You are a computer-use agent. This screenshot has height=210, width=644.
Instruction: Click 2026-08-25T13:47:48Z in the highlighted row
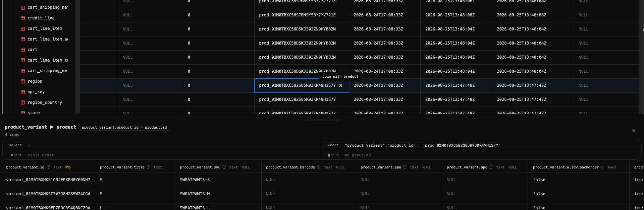coord(450,85)
